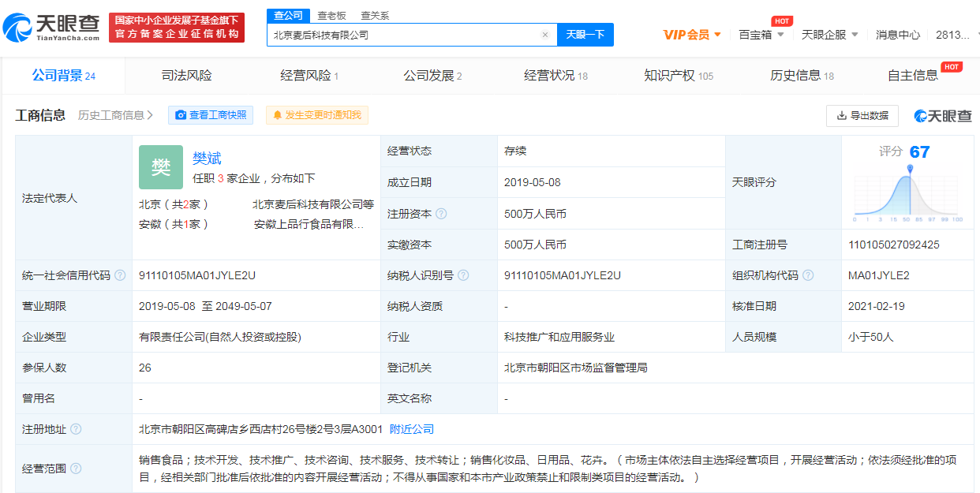980x493 pixels.
Task: Click the 存续 operating status value
Action: pos(515,151)
